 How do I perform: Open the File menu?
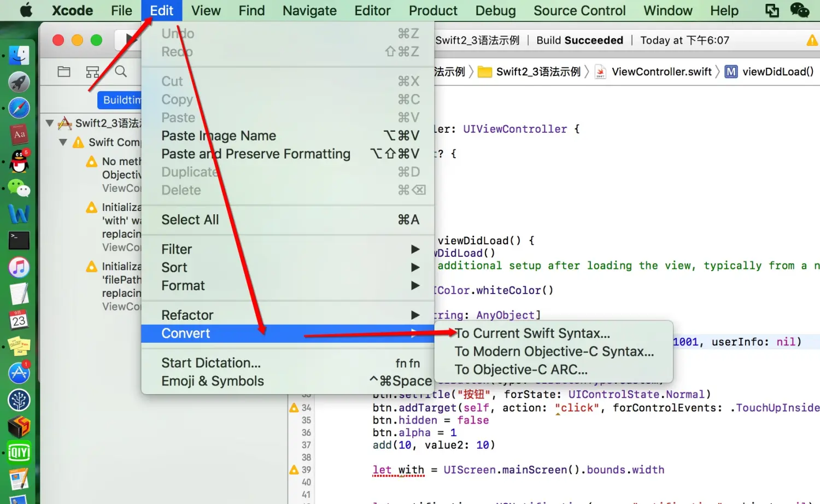coord(121,10)
